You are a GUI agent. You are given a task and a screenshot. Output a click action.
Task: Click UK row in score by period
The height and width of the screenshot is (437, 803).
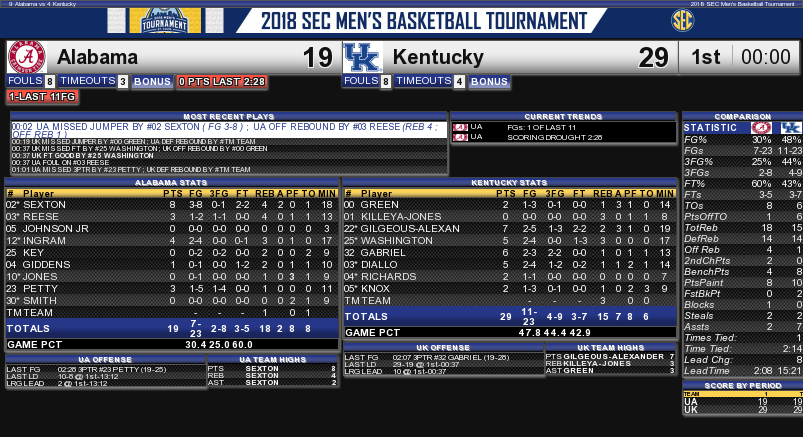pos(743,409)
